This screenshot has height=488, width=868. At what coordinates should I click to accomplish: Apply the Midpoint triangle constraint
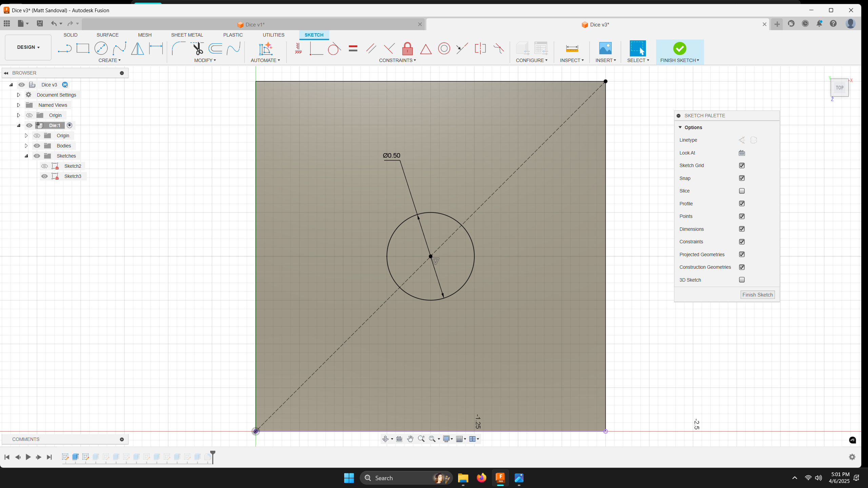tap(426, 49)
